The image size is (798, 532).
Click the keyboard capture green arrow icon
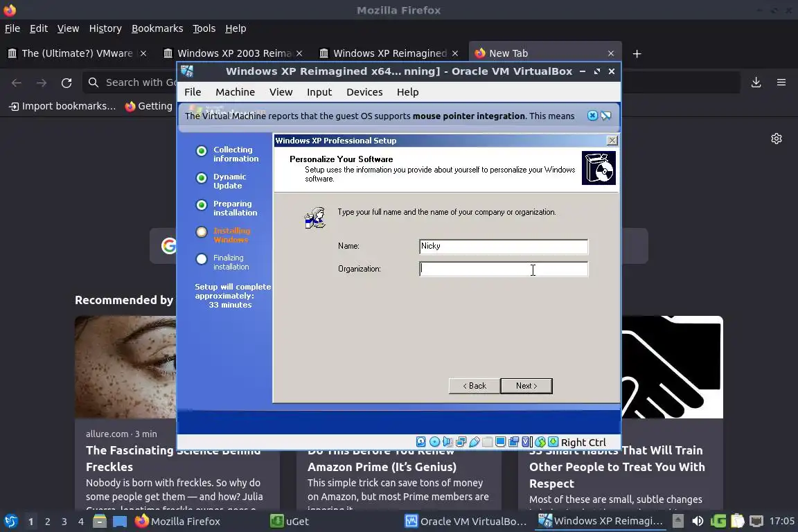pos(553,442)
